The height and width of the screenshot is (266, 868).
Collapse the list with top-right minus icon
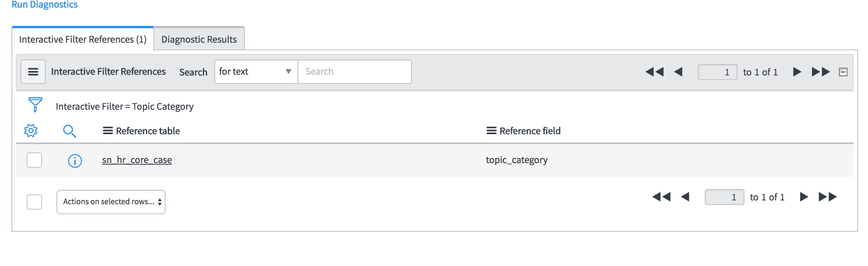pos(843,72)
